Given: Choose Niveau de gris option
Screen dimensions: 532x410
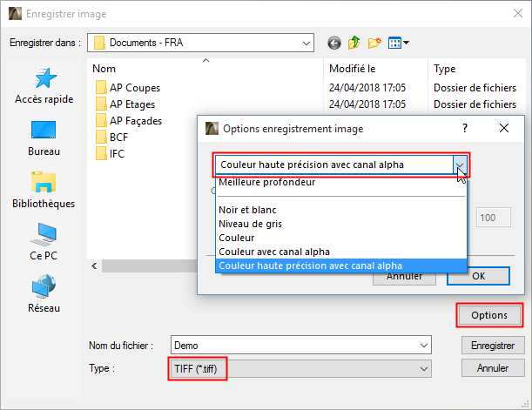Looking at the screenshot, I should (341, 224).
